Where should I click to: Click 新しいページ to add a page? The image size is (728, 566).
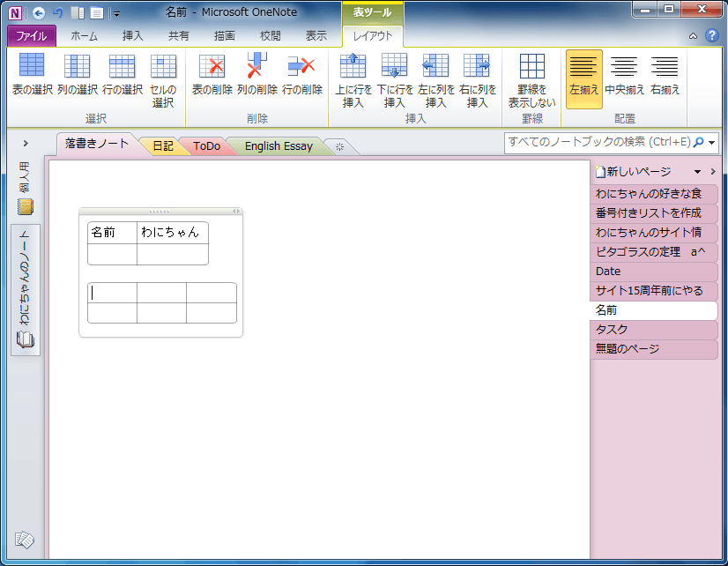pyautogui.click(x=634, y=172)
